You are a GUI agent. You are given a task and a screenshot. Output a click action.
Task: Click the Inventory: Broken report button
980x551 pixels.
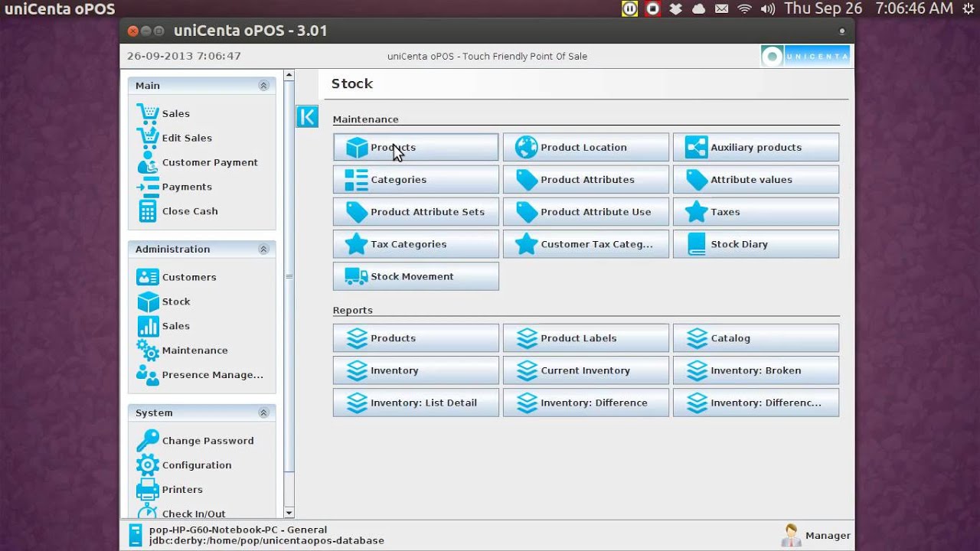(756, 370)
